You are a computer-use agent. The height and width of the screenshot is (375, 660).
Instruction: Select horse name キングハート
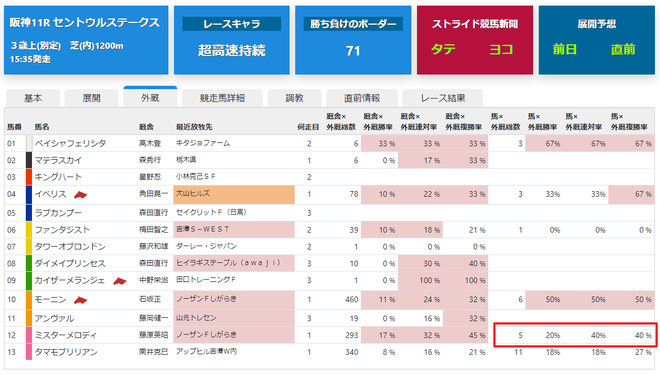58,177
